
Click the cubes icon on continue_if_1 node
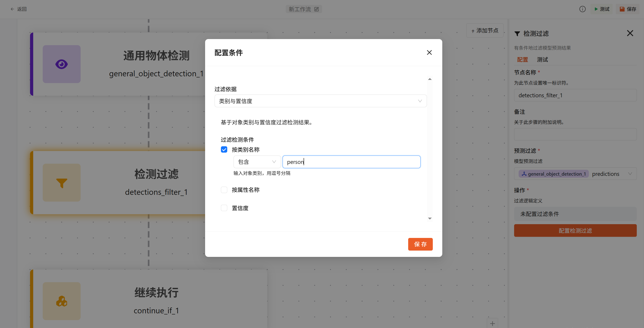61,301
